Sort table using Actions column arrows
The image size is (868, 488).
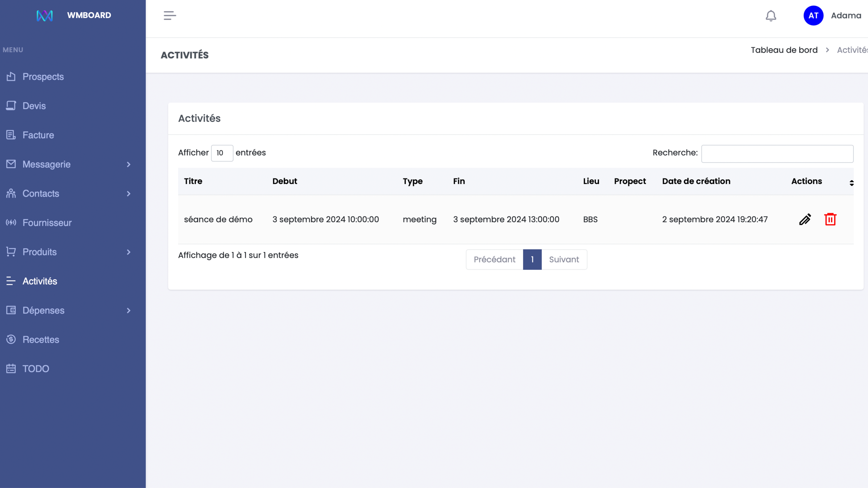point(852,183)
